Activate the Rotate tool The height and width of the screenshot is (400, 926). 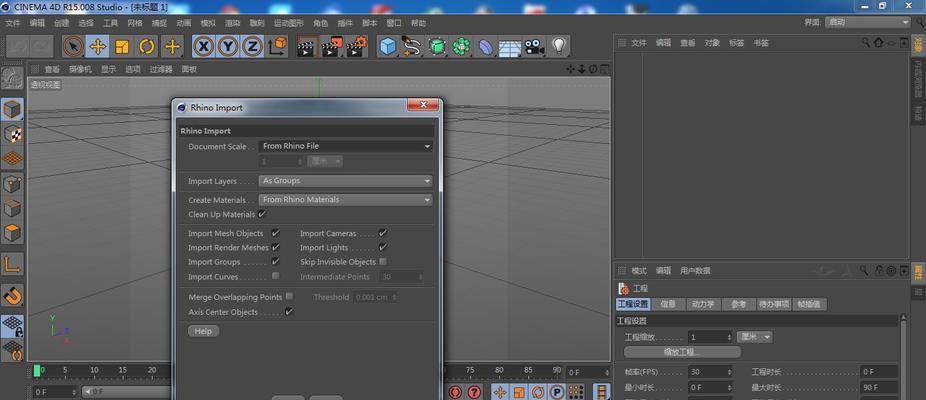point(147,46)
